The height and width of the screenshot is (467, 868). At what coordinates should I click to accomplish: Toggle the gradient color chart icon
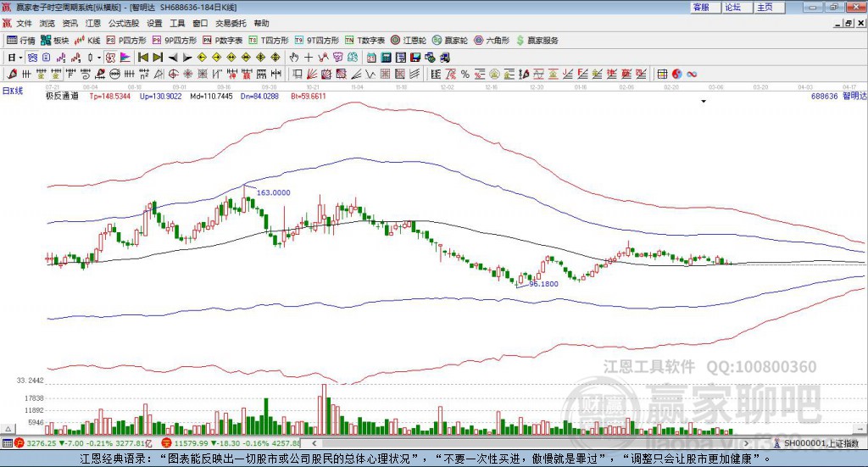click(125, 58)
